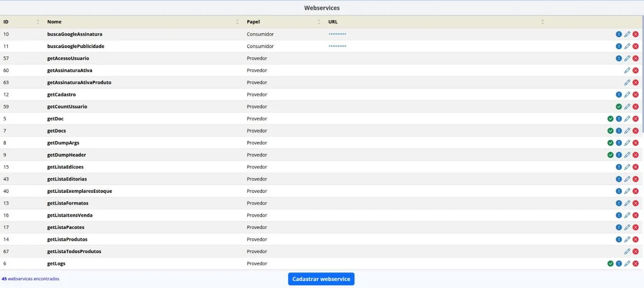The width and height of the screenshot is (644, 288).
Task: Edit getListaItensVenda with the pencil icon
Action: coord(627,215)
